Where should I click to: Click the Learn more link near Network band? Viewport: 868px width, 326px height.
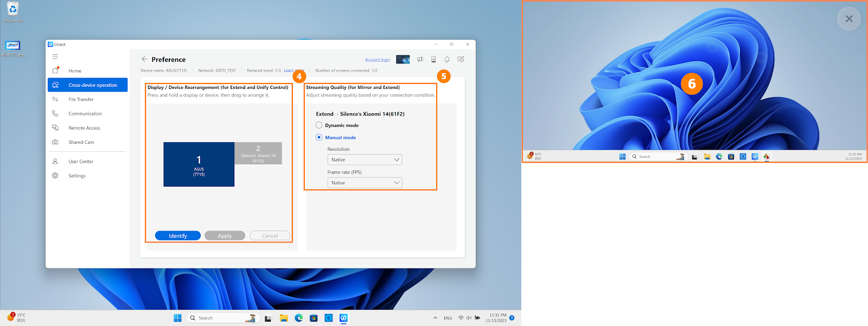(x=293, y=71)
